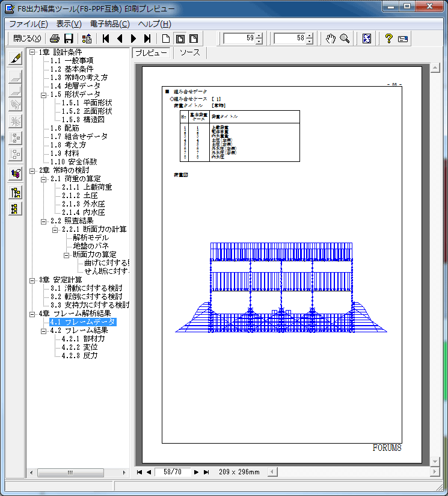Image resolution: width=448 pixels, height=496 pixels.
Task: Select tree item 4.2.2 変位
Action: tap(79, 347)
